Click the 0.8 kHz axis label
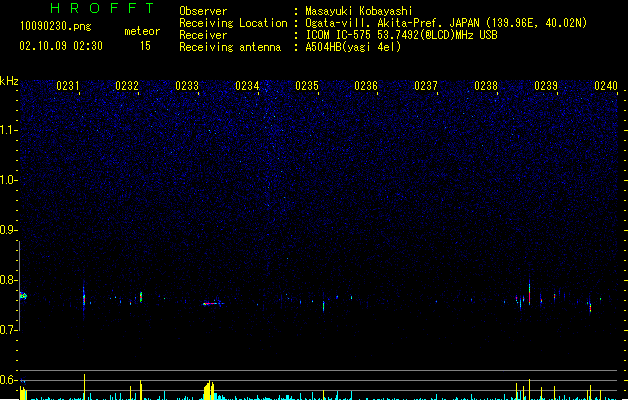 pyautogui.click(x=9, y=280)
